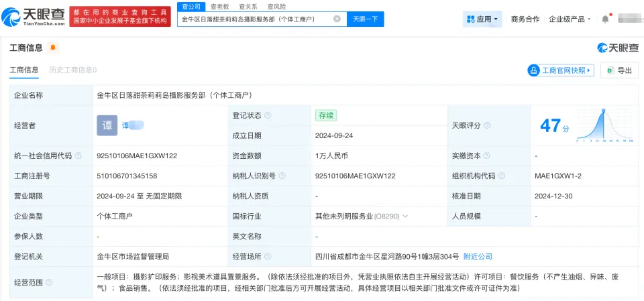Show help for 组织机构代码
The height and width of the screenshot is (301, 644).
pyautogui.click(x=502, y=176)
